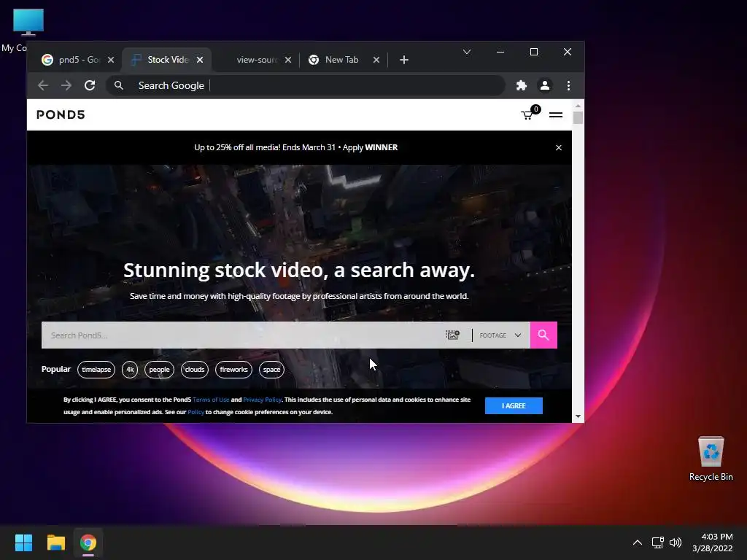747x560 pixels.
Task: Open the Chrome profile menu
Action: click(x=545, y=85)
